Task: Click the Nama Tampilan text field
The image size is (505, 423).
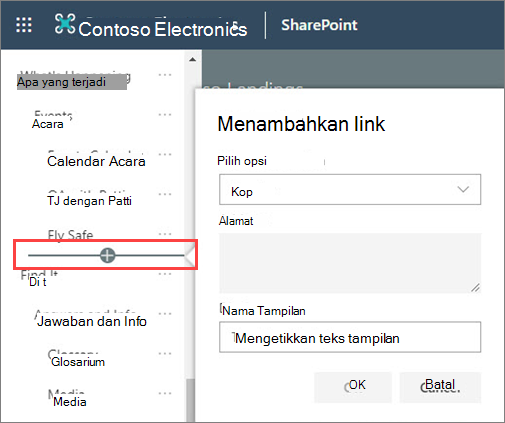Action: (350, 337)
